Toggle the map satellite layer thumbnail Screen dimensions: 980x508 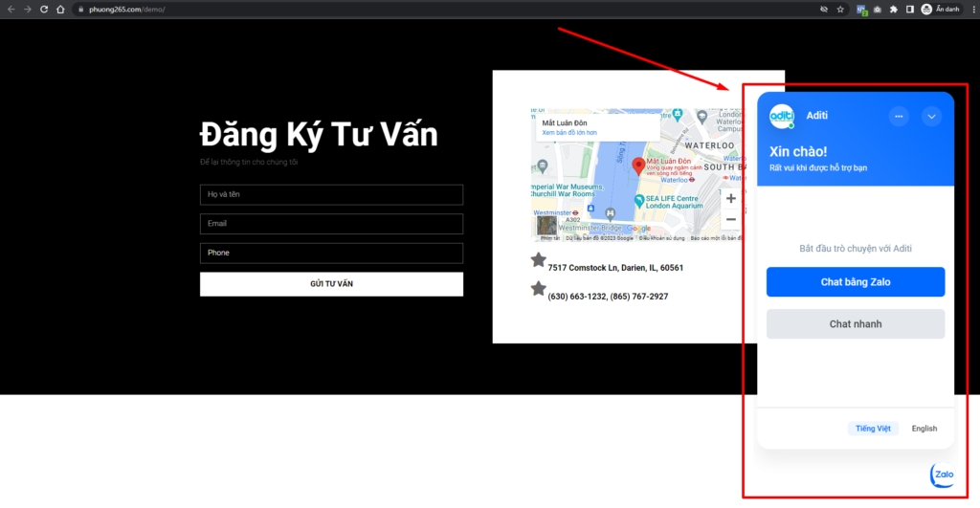[546, 226]
